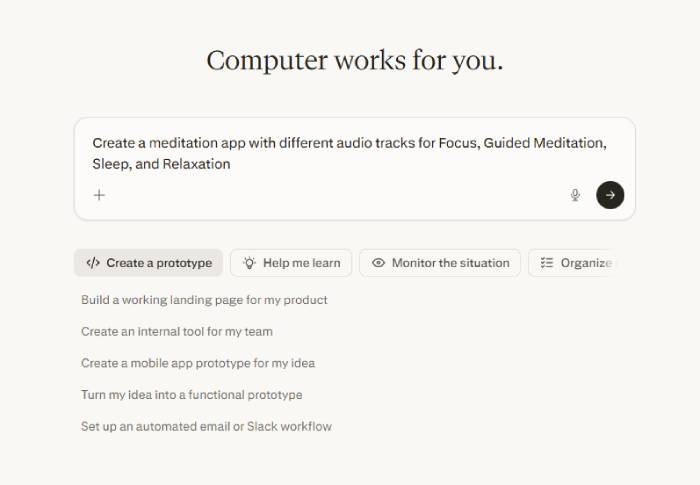The height and width of the screenshot is (485, 700).
Task: Click the word Relaxation in the prompt
Action: pyautogui.click(x=196, y=164)
